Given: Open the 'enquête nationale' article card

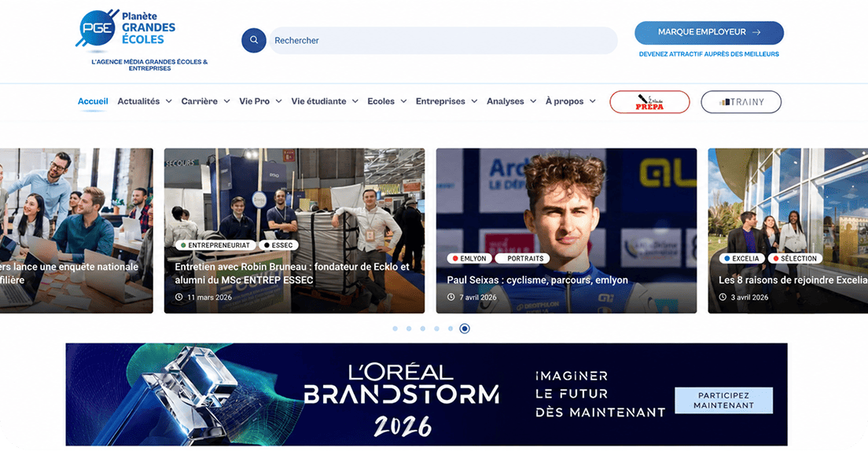Looking at the screenshot, I should tap(76, 230).
